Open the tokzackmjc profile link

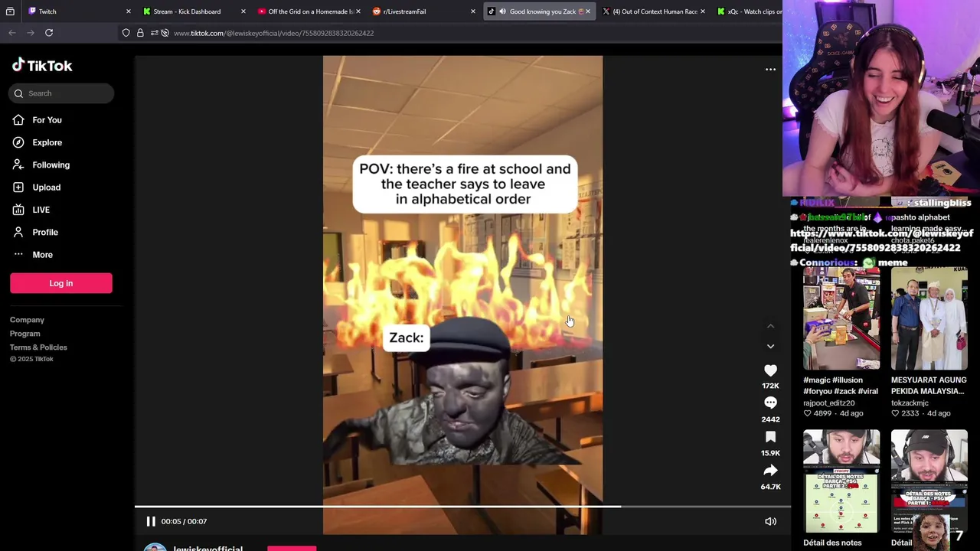(x=910, y=403)
